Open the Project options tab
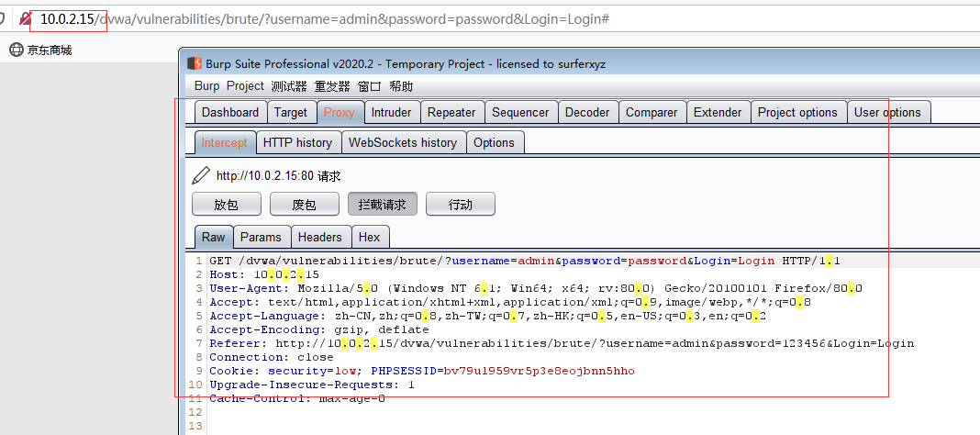 [797, 113]
